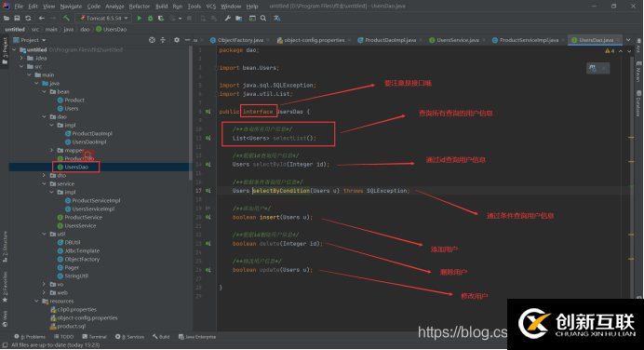The width and height of the screenshot is (644, 350).
Task: Click gutter icon beside selectByCondition line 17
Action: tap(208, 191)
